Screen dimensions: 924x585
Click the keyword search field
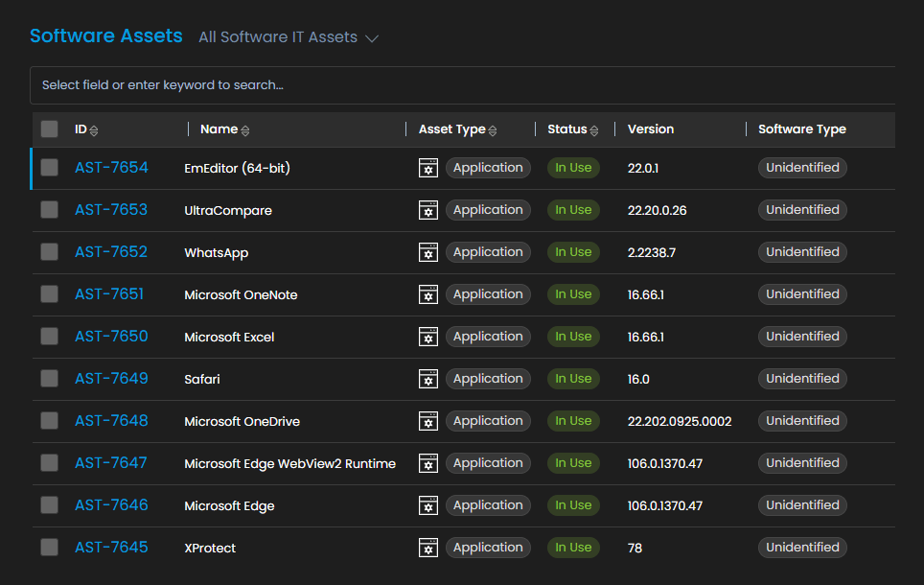[x=463, y=85]
